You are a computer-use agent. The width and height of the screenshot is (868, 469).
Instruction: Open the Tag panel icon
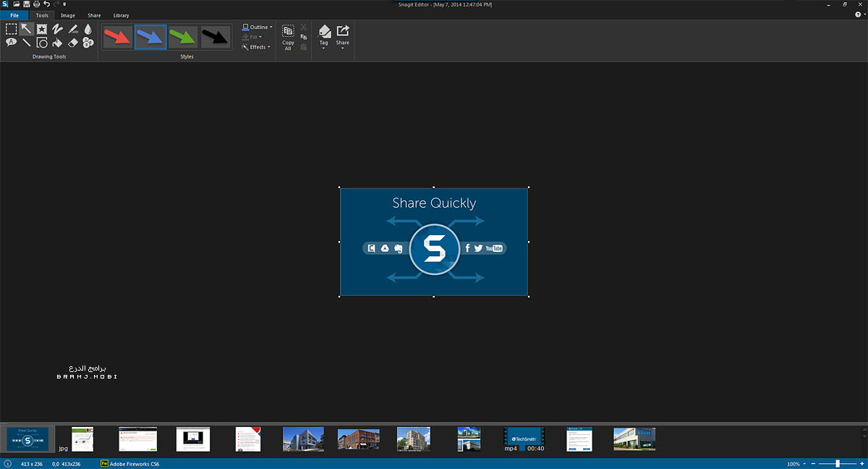(323, 32)
